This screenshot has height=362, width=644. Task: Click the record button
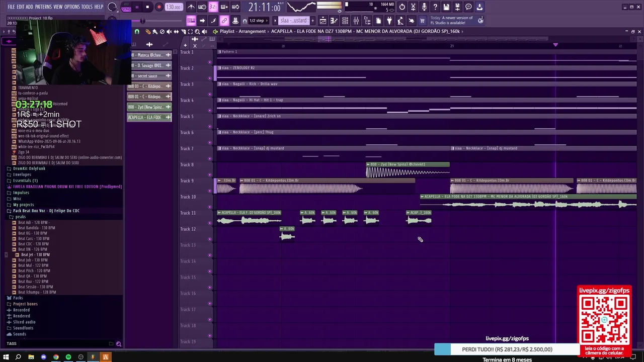click(x=159, y=7)
